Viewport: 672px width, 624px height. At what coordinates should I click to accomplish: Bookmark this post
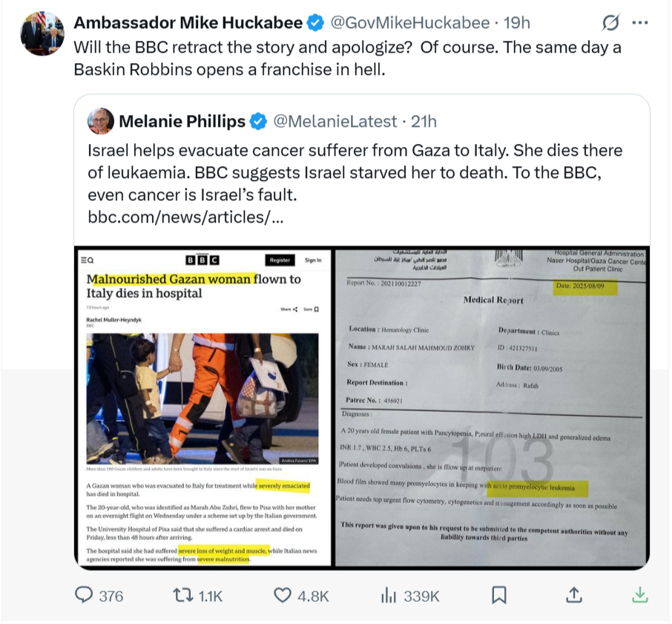point(499,595)
